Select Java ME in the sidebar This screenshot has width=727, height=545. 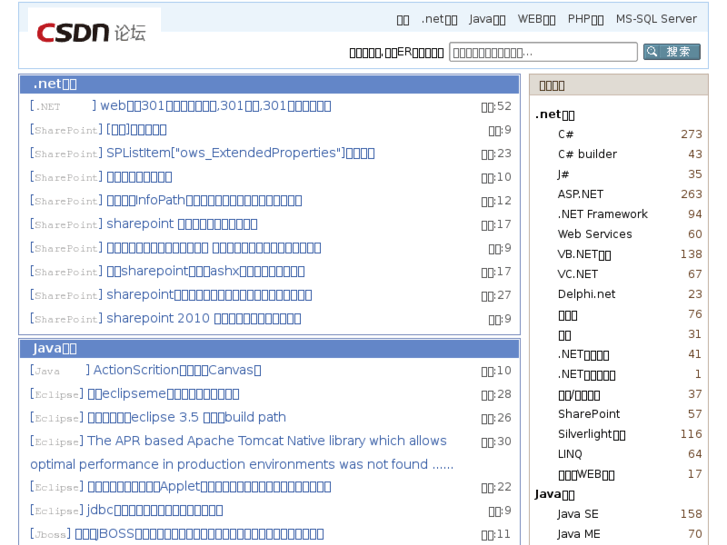pyautogui.click(x=579, y=534)
